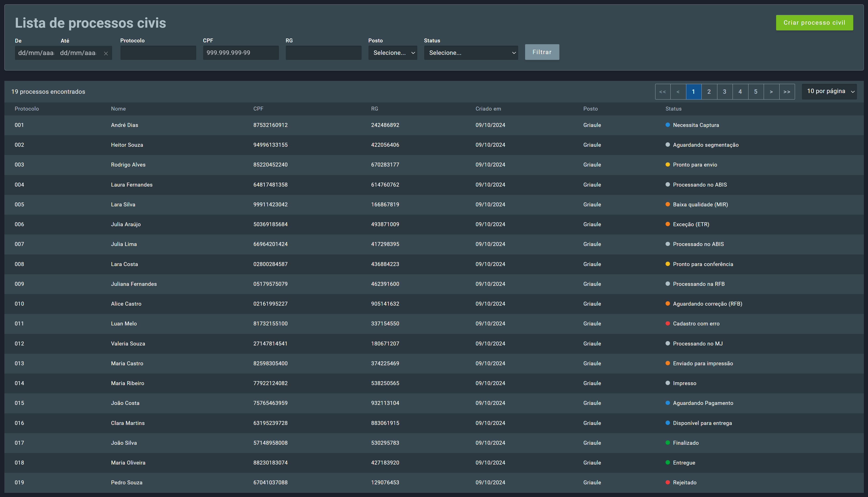
Task: Click the blue status dot of André Dias
Action: 668,125
